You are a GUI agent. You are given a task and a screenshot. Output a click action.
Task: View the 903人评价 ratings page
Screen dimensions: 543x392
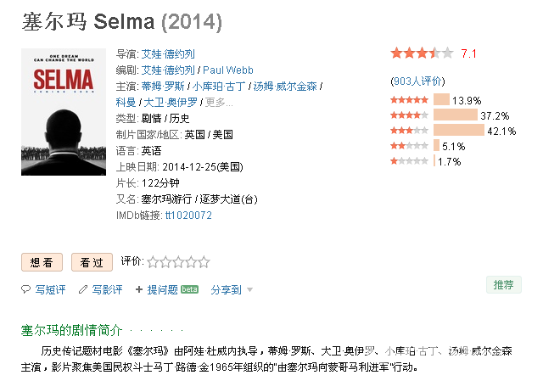pos(417,81)
